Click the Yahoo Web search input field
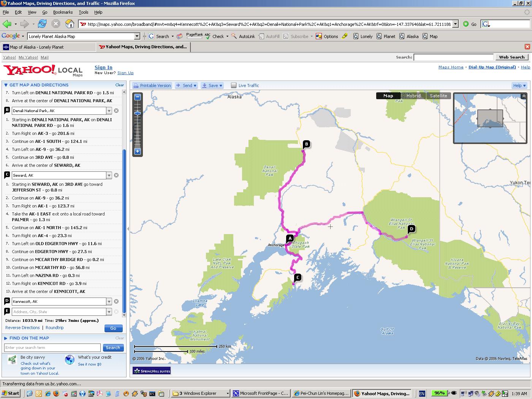The width and height of the screenshot is (532, 399). (454, 57)
